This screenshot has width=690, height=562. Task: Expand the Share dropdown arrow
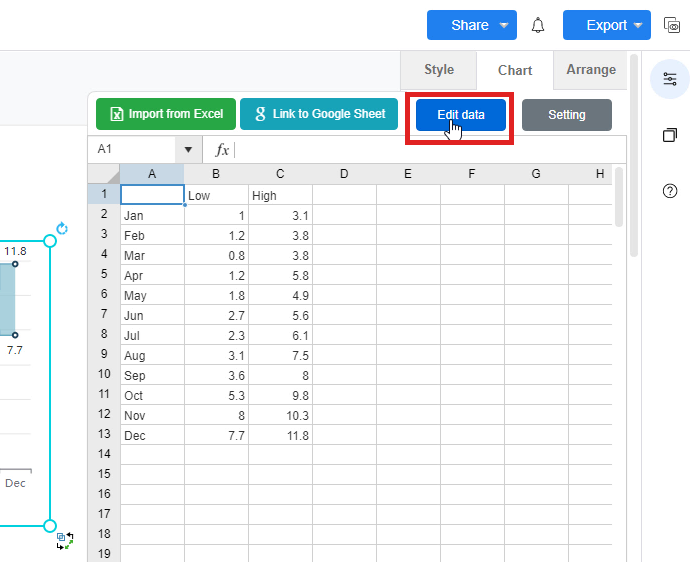point(504,25)
